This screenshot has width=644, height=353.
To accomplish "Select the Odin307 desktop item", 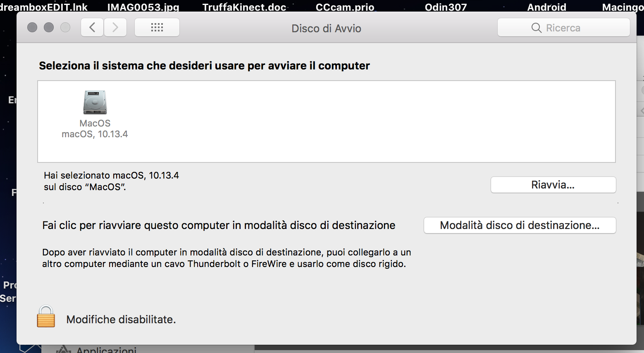I will pos(446,7).
